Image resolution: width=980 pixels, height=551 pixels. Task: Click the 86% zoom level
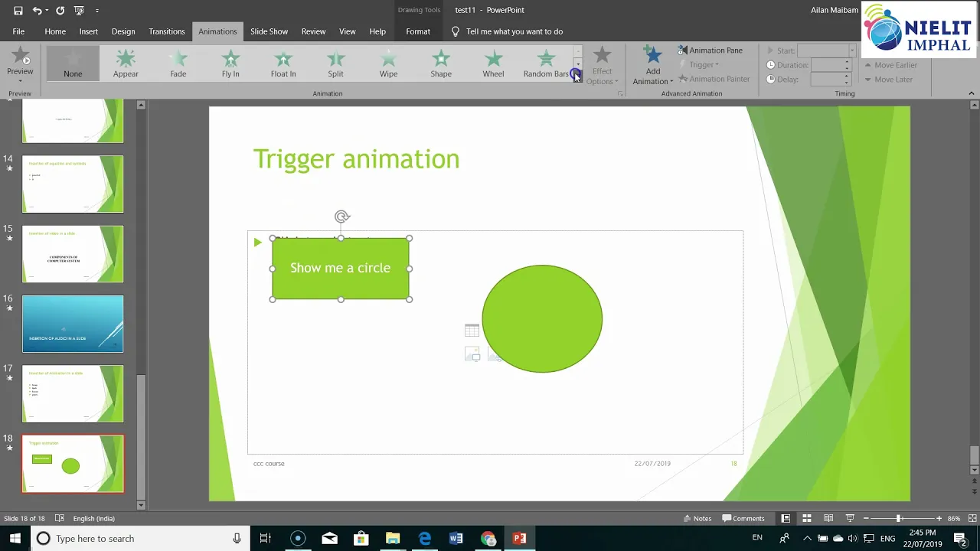tap(954, 519)
